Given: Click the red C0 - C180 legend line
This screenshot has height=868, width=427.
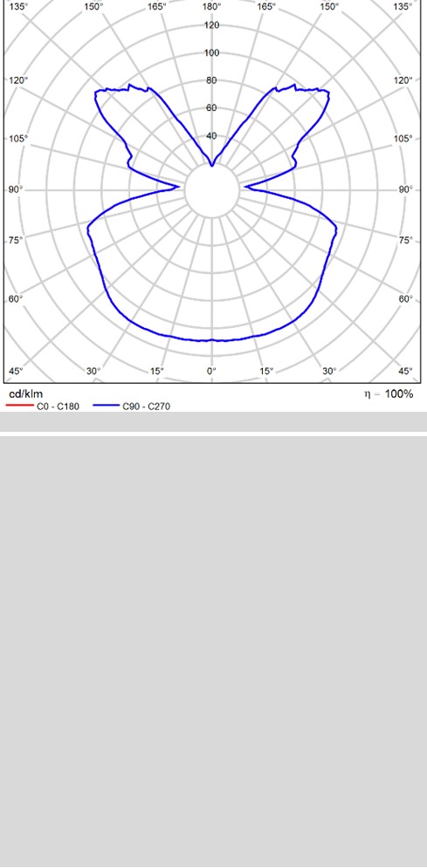Looking at the screenshot, I should [19, 406].
